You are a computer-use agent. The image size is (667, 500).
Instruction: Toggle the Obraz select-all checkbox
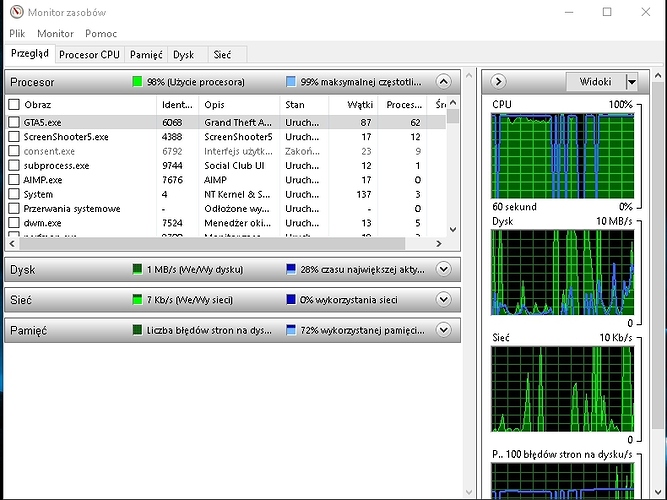(x=14, y=104)
